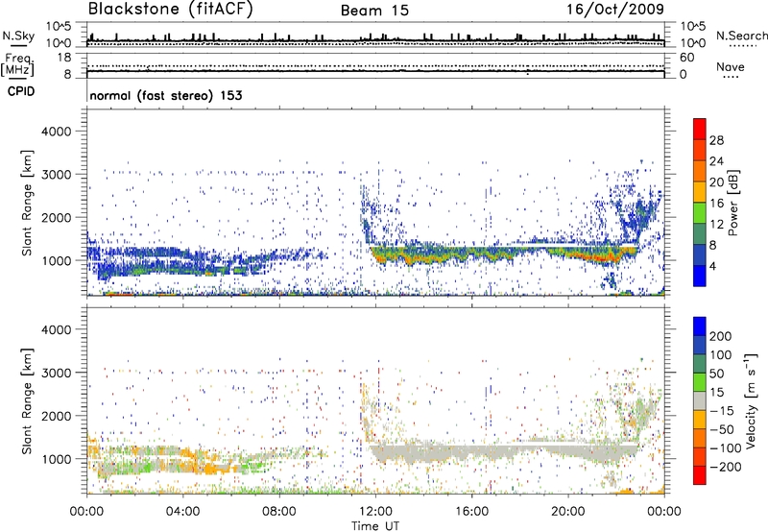Click the 20:00 time axis tick label

point(568,512)
